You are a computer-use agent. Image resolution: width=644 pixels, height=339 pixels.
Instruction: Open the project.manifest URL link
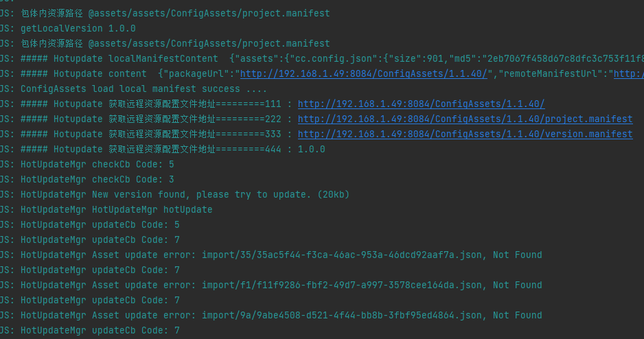tap(465, 119)
